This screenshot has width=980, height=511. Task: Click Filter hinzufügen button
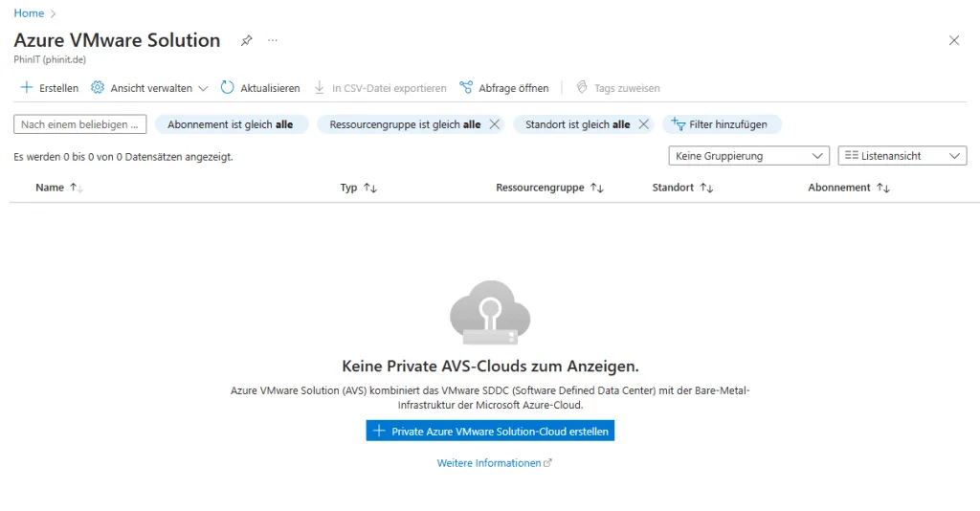tap(721, 124)
